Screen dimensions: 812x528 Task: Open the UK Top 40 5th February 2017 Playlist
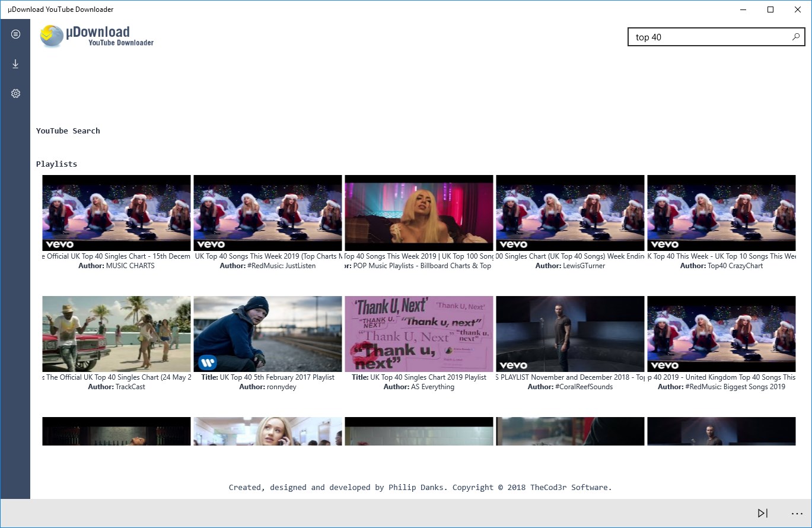(x=268, y=333)
